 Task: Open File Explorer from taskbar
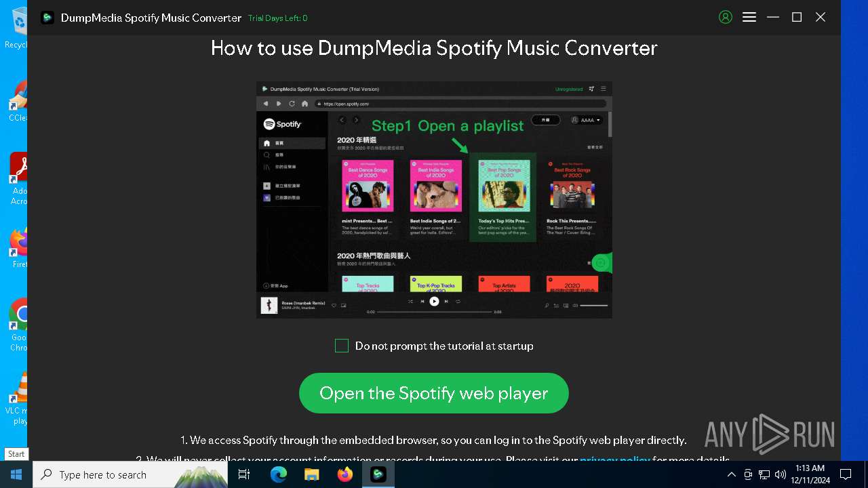(x=311, y=474)
